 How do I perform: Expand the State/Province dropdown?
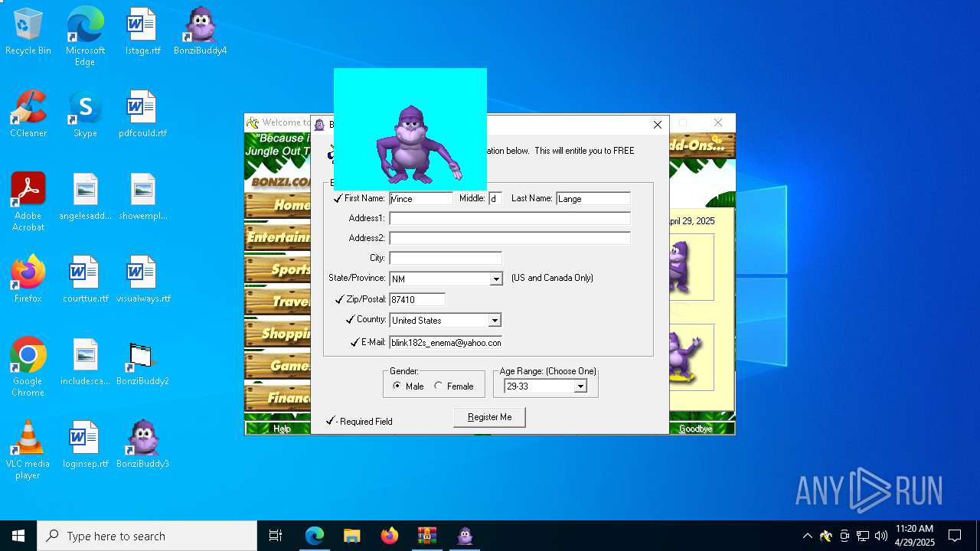495,279
